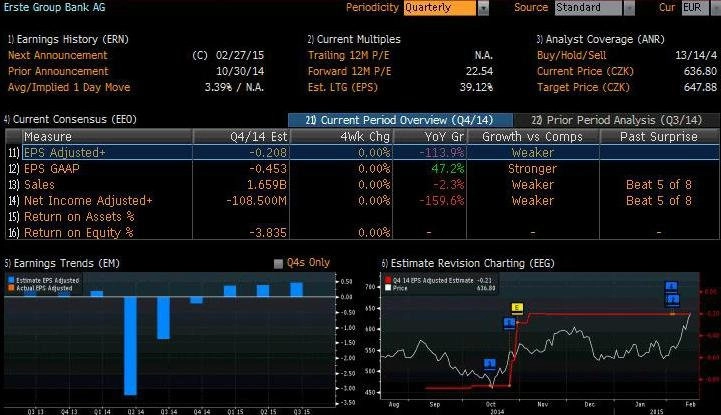
Task: Click the topmost blue marker near February
Action: click(672, 287)
